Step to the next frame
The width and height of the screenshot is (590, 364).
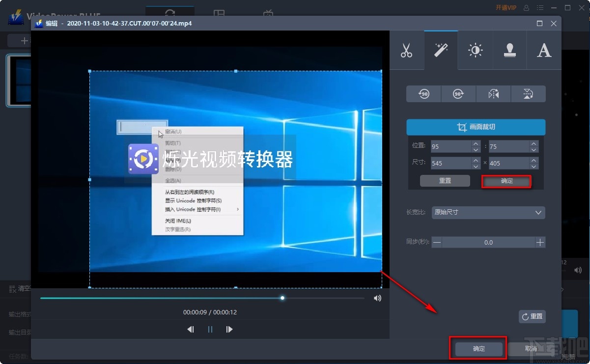pyautogui.click(x=229, y=330)
